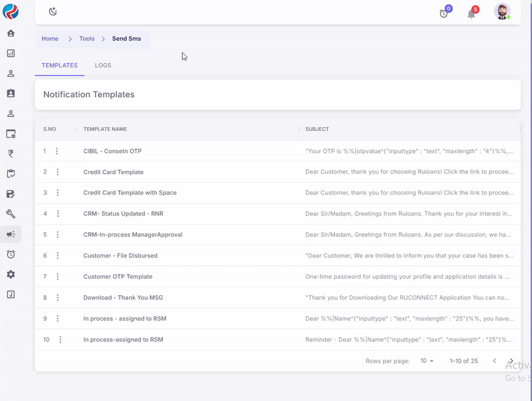Open the user profile avatar
This screenshot has width=532, height=401.
(x=502, y=12)
